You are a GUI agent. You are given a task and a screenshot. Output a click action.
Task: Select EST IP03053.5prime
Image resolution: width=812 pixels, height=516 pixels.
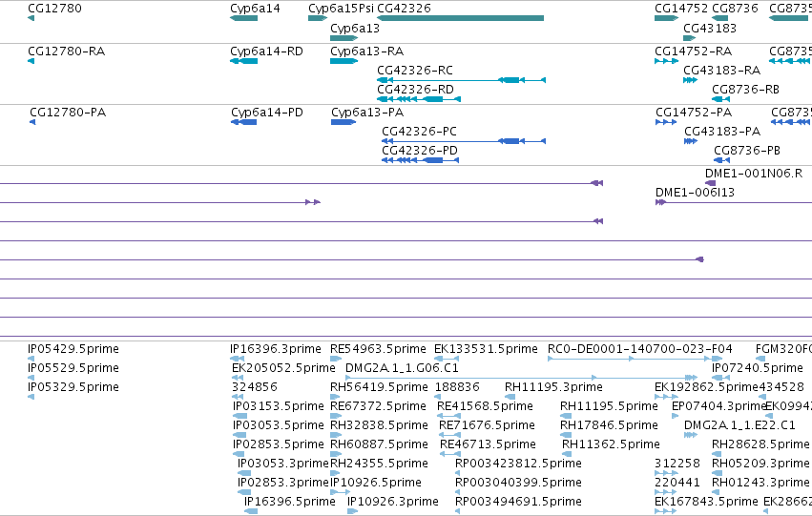239,435
